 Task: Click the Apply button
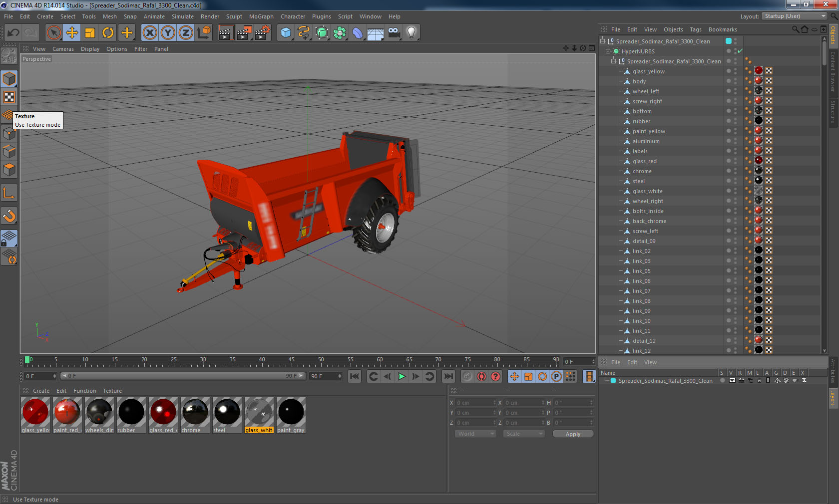(x=573, y=434)
